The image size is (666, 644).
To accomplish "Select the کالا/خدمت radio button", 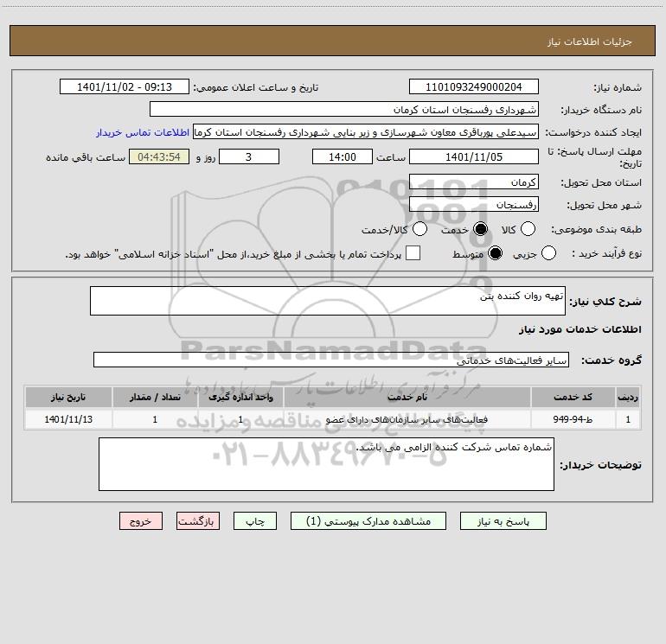I will click(x=419, y=229).
